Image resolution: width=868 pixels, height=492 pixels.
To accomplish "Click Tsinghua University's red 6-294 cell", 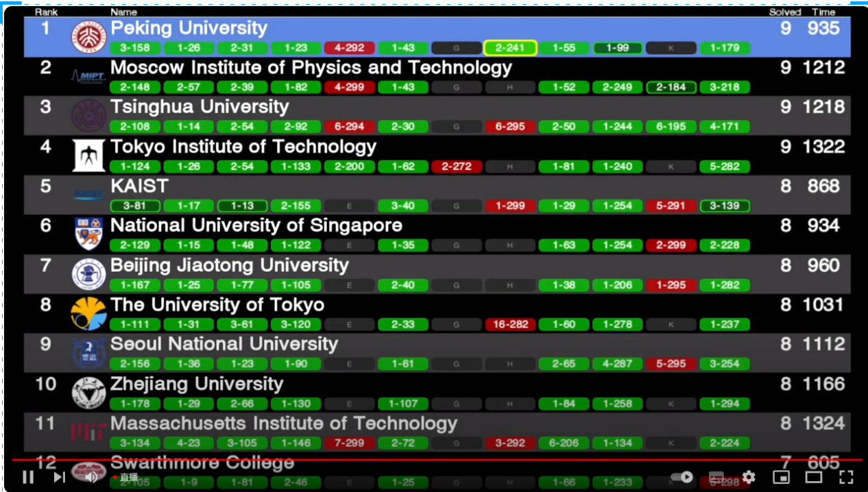I will click(350, 127).
